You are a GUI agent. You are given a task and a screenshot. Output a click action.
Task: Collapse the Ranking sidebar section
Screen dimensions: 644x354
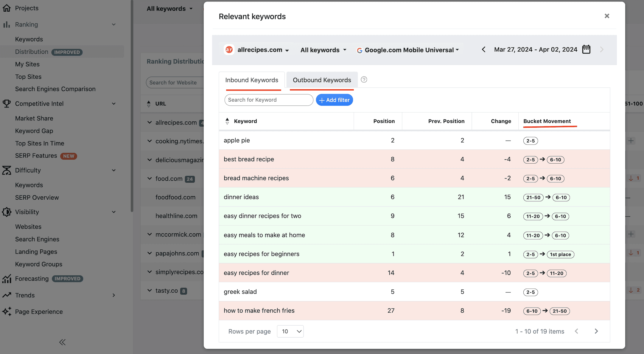coord(113,24)
